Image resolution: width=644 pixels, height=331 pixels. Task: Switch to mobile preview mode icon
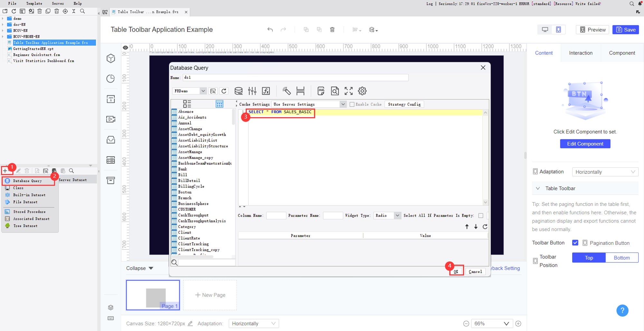click(558, 29)
